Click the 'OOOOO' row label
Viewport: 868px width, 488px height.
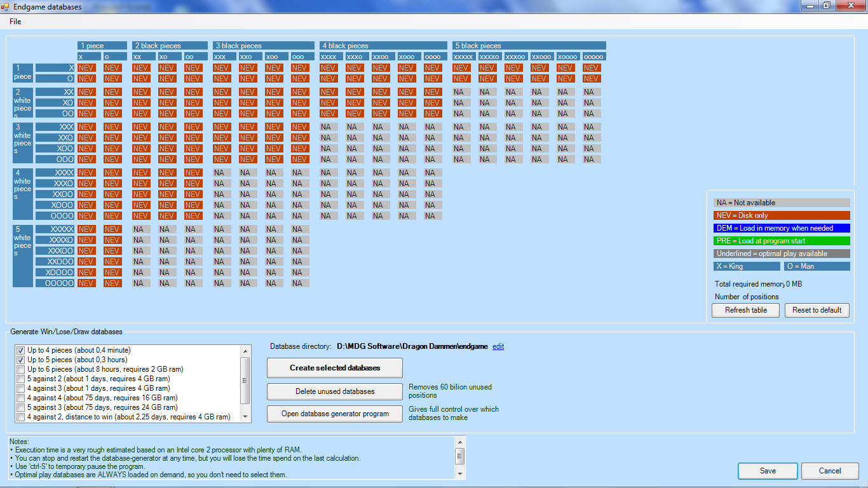pos(55,283)
